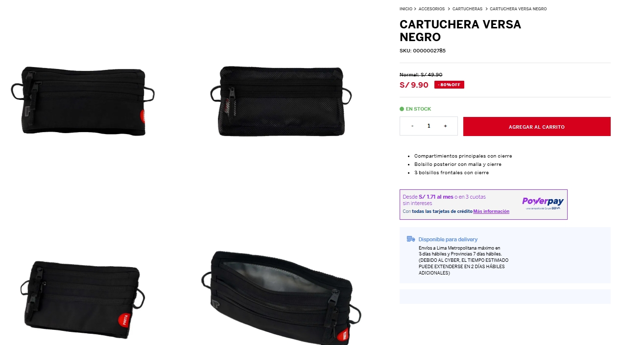The width and height of the screenshot is (644, 345).
Task: Click the Powerpay logo
Action: [543, 204]
